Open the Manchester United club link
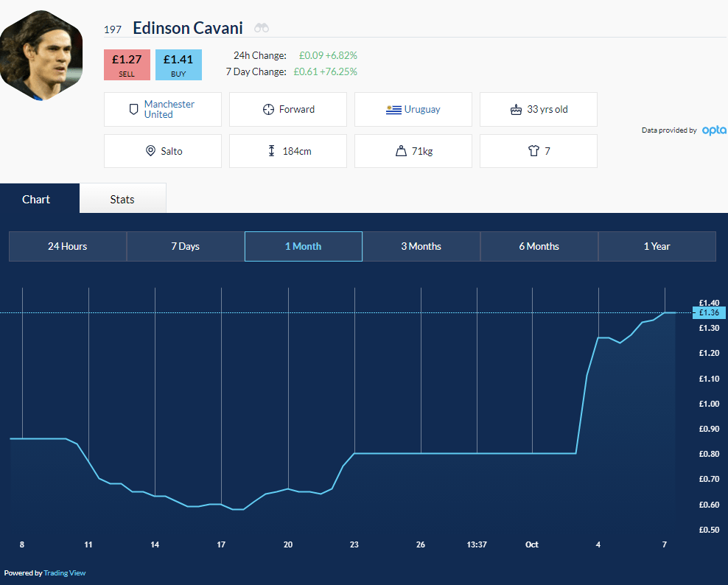 (169, 110)
